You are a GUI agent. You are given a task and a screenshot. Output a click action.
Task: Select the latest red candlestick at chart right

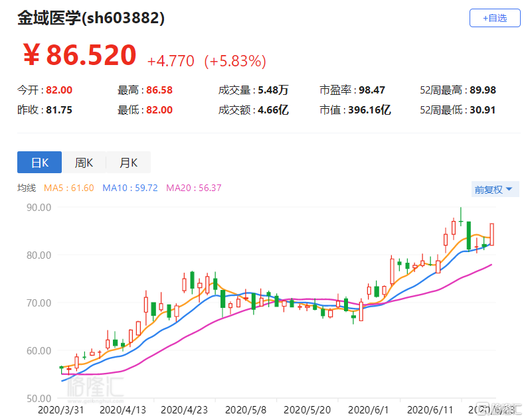point(491,234)
